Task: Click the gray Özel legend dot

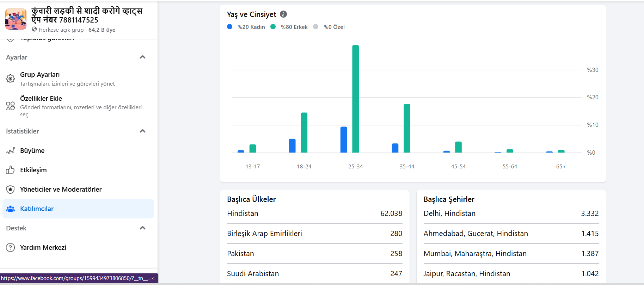Action: [316, 27]
